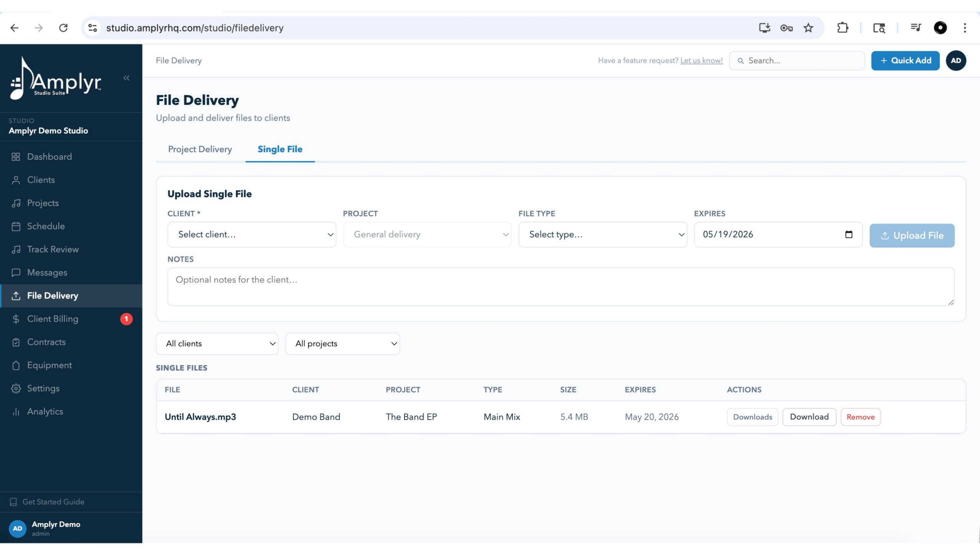Open the Analytics section

45,411
